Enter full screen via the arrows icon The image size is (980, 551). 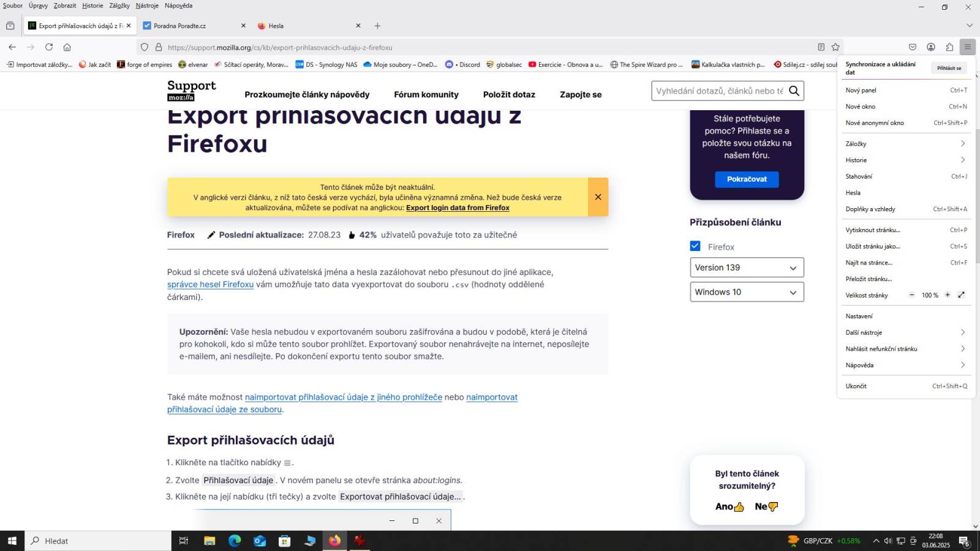(x=962, y=295)
